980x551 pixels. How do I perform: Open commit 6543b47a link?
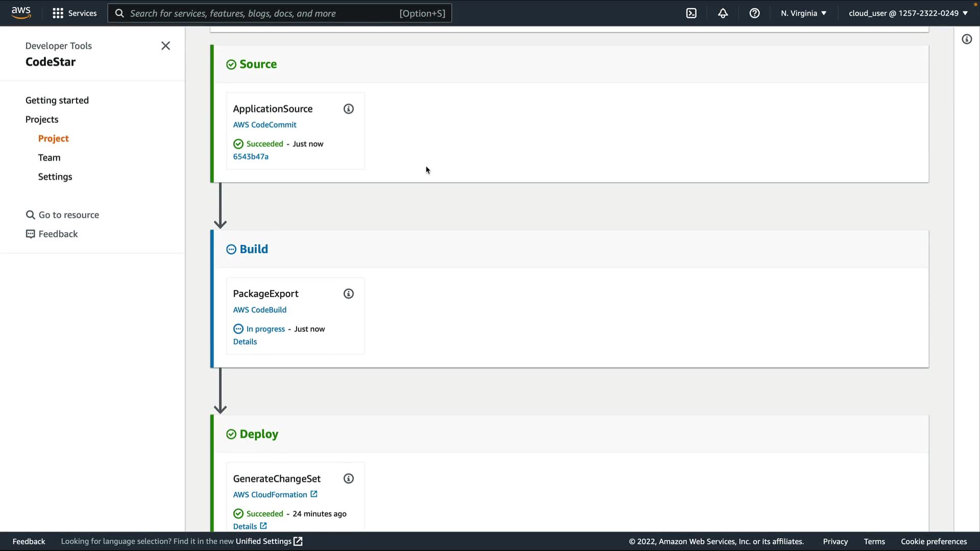[251, 157]
